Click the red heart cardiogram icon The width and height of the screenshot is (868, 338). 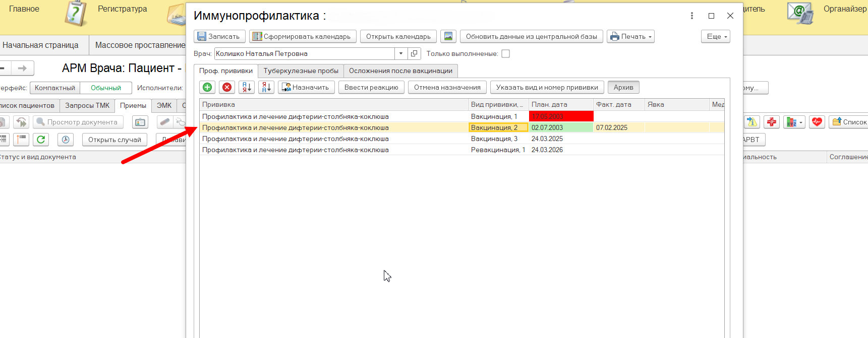point(817,122)
